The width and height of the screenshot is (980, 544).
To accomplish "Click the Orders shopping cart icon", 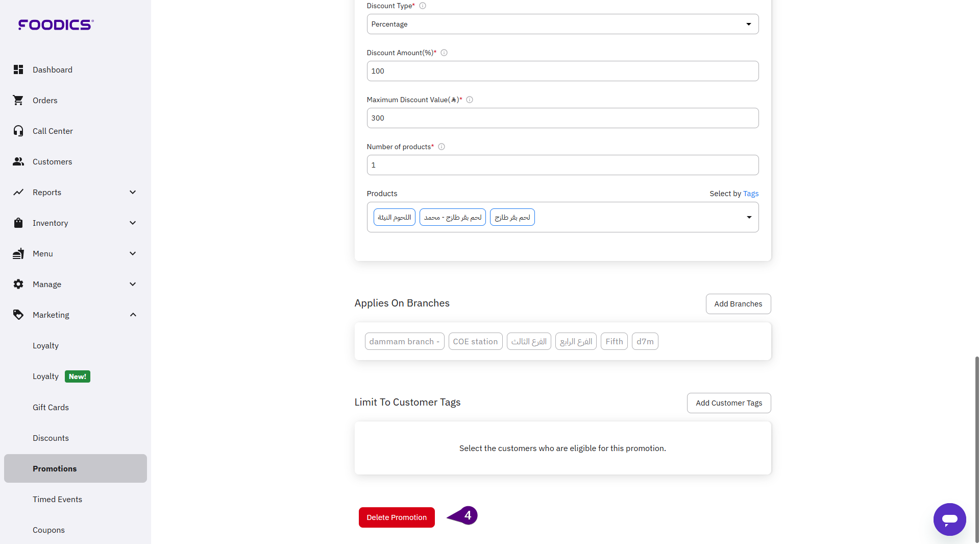I will 18,100.
